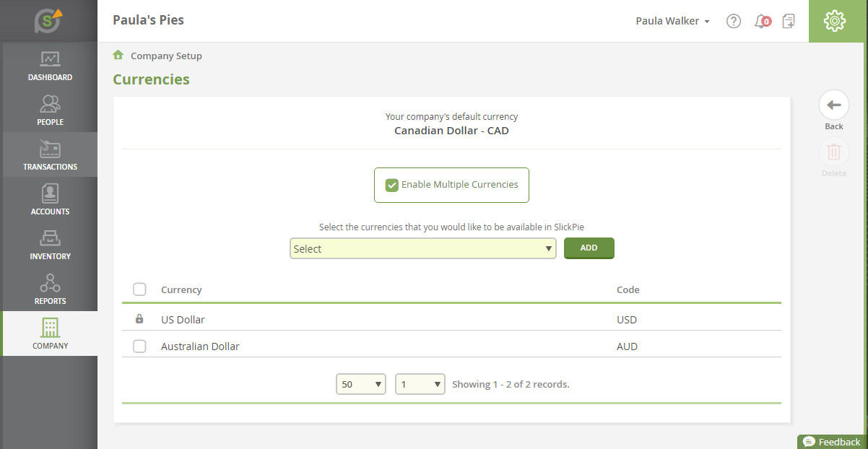The image size is (868, 449).
Task: Click the new document icon in header
Action: pyautogui.click(x=789, y=21)
